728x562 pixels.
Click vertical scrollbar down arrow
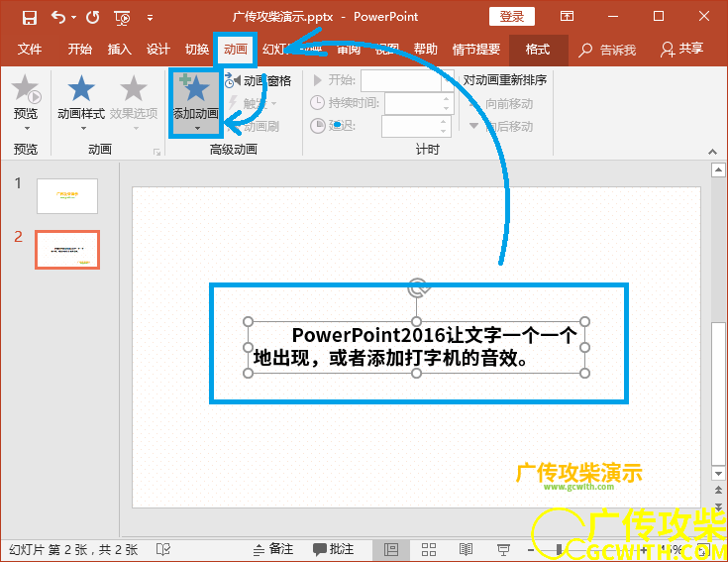[x=718, y=474]
